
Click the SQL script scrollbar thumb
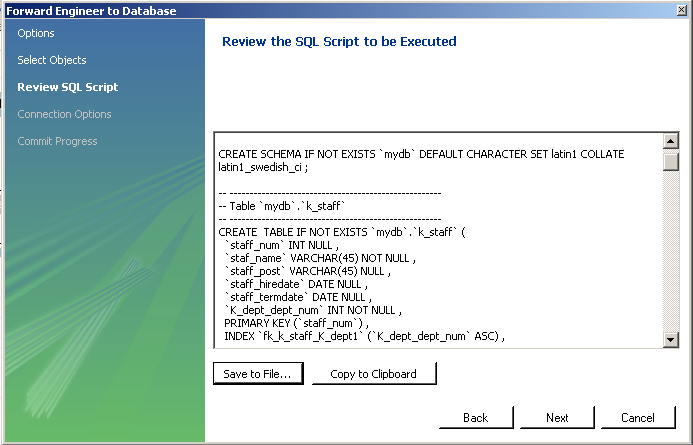(x=671, y=160)
